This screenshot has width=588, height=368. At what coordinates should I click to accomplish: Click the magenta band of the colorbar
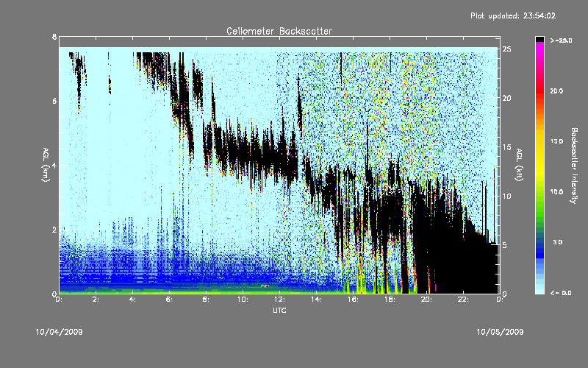coord(539,49)
